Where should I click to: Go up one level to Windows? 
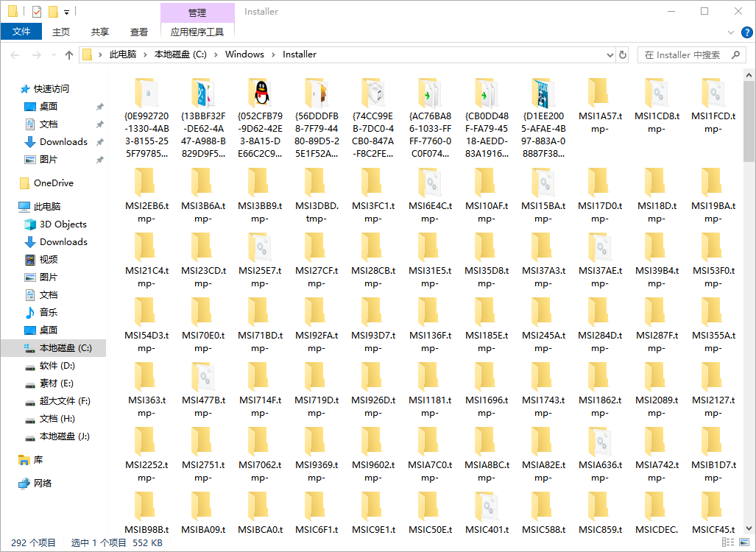69,55
